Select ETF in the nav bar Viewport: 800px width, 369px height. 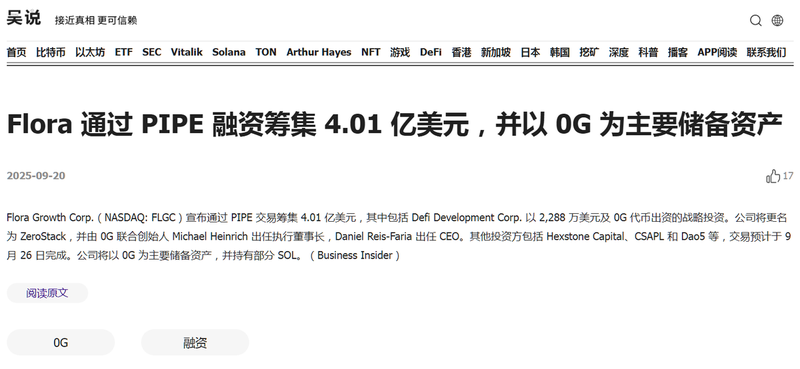click(x=123, y=52)
